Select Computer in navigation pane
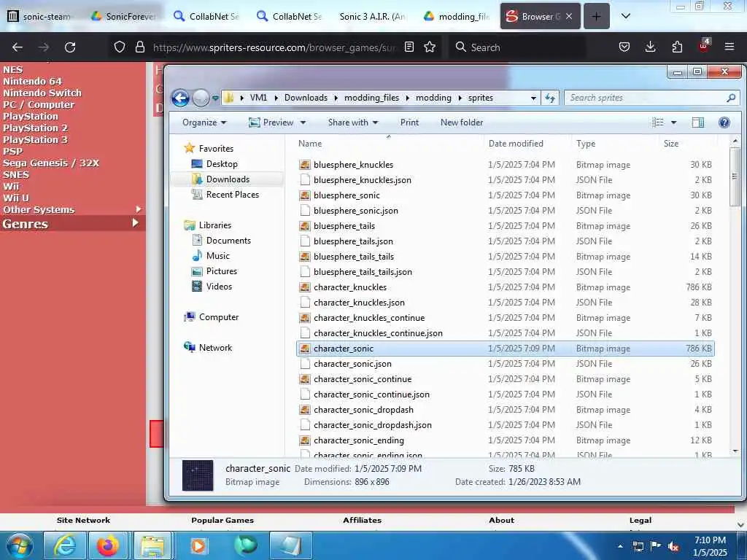Image resolution: width=747 pixels, height=560 pixels. tap(219, 317)
